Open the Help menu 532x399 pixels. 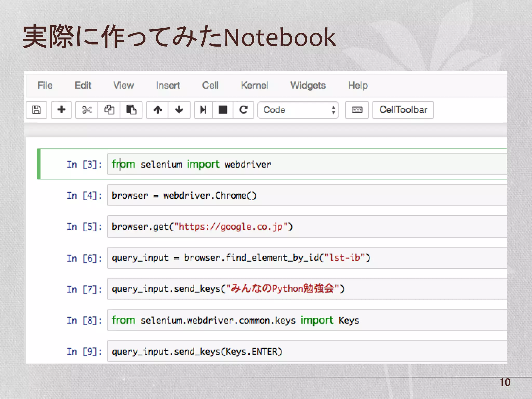(358, 85)
